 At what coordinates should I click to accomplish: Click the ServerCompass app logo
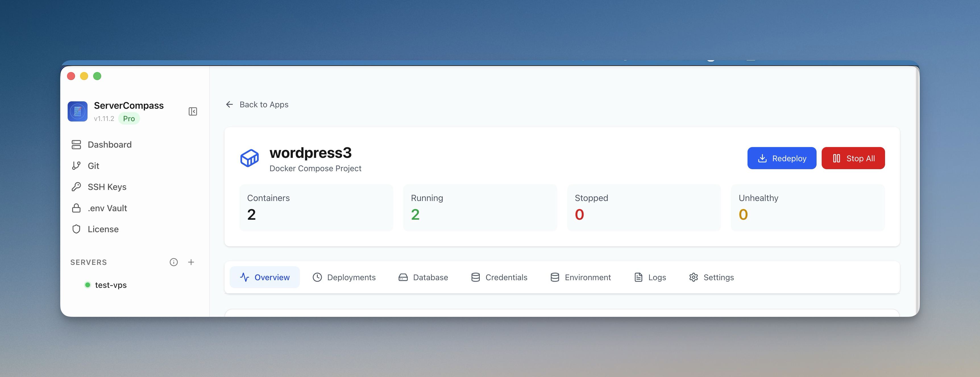pos(78,111)
